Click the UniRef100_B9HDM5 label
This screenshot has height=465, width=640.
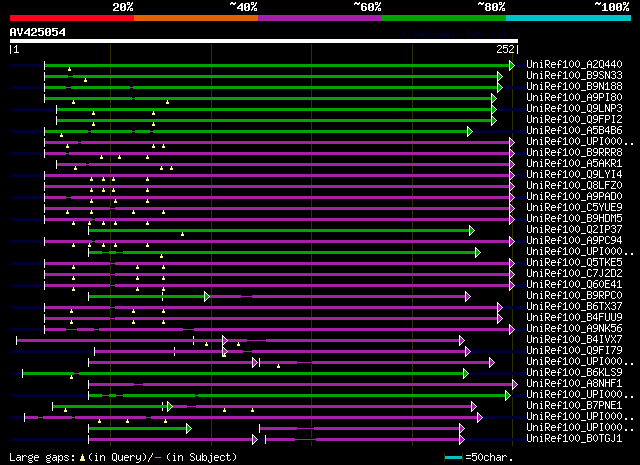[x=574, y=218]
